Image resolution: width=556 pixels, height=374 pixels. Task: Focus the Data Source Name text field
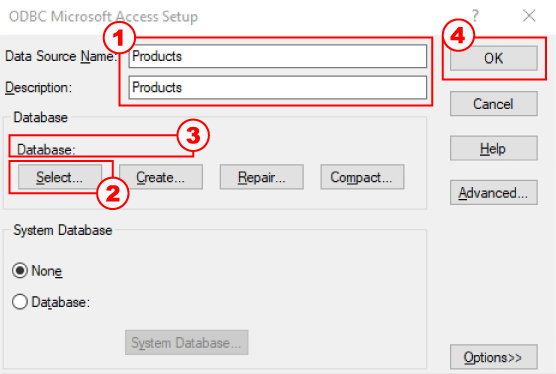(x=278, y=56)
